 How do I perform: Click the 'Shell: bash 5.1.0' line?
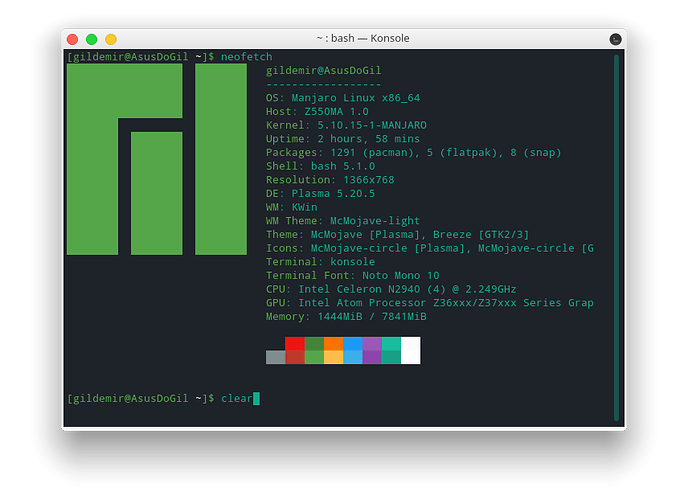320,166
